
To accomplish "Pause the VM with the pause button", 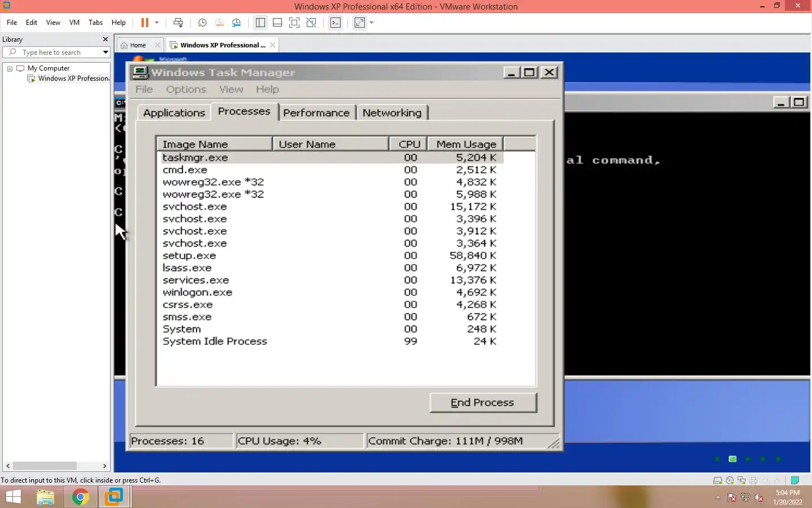I will (144, 23).
